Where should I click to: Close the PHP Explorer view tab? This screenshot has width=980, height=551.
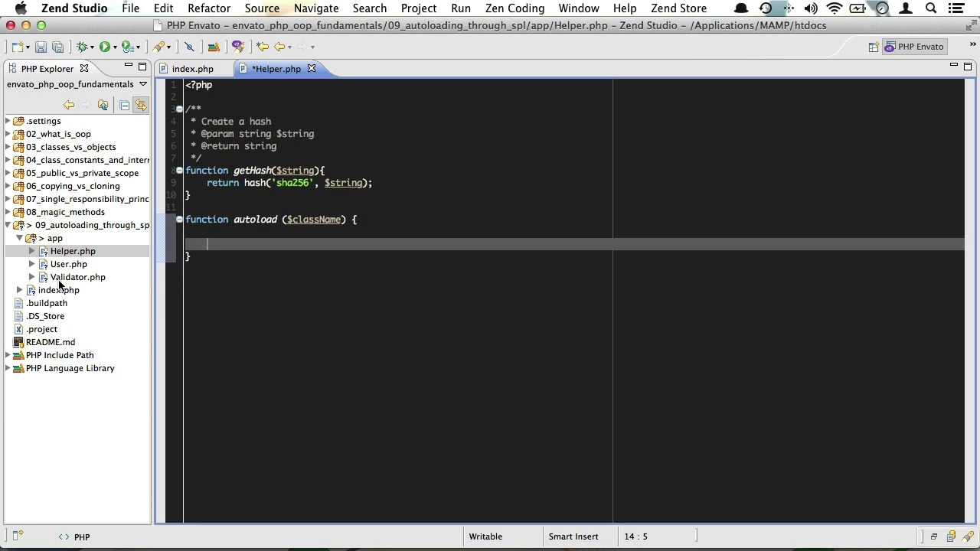(84, 69)
